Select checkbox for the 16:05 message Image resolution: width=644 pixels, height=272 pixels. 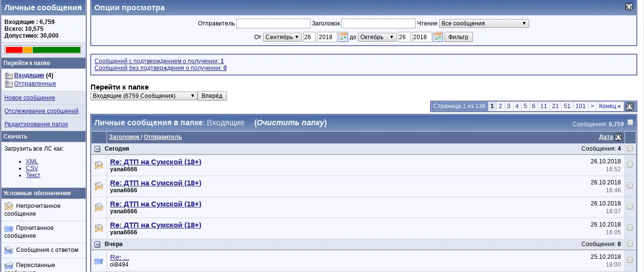(630, 227)
